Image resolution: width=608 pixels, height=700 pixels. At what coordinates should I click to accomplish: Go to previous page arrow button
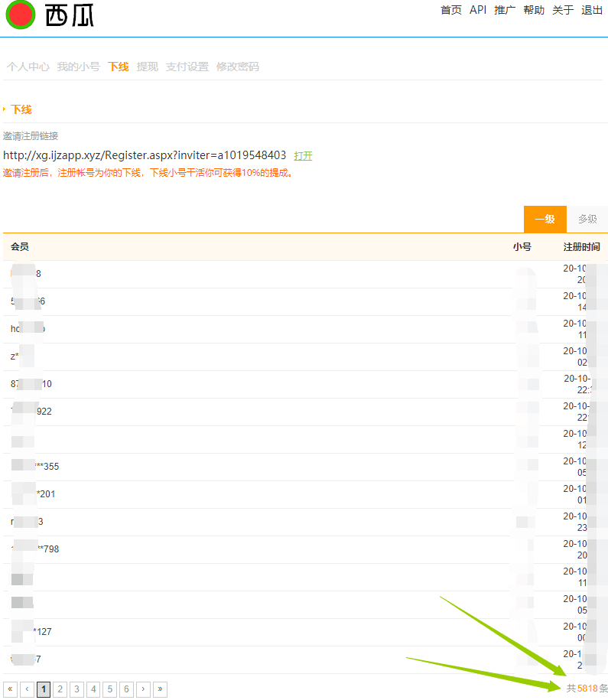27,689
